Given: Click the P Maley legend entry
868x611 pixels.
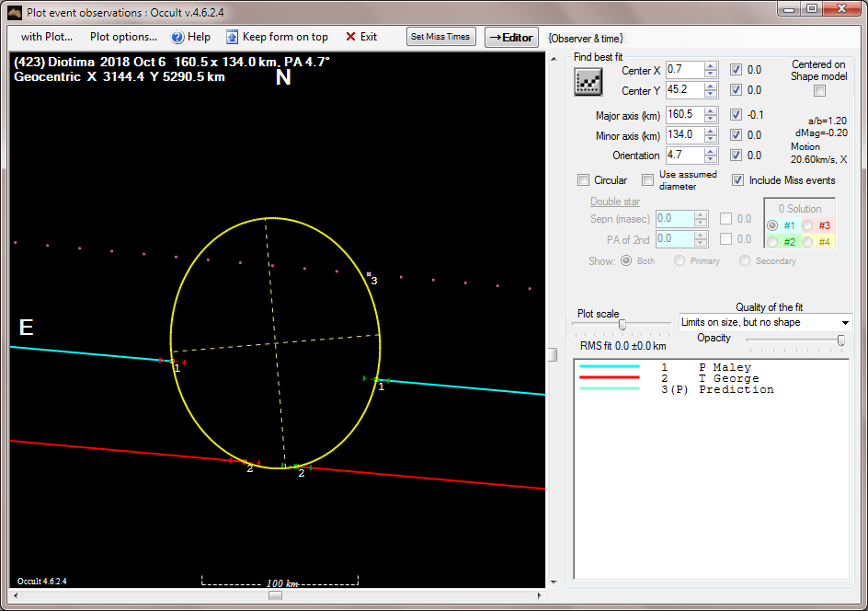Looking at the screenshot, I should point(725,367).
